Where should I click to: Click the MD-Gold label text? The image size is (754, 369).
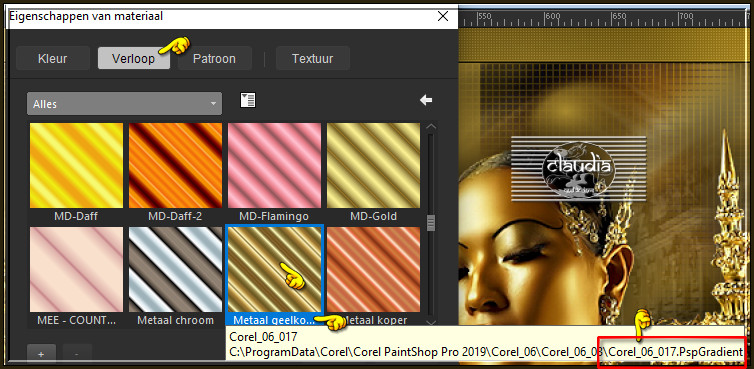tap(374, 216)
